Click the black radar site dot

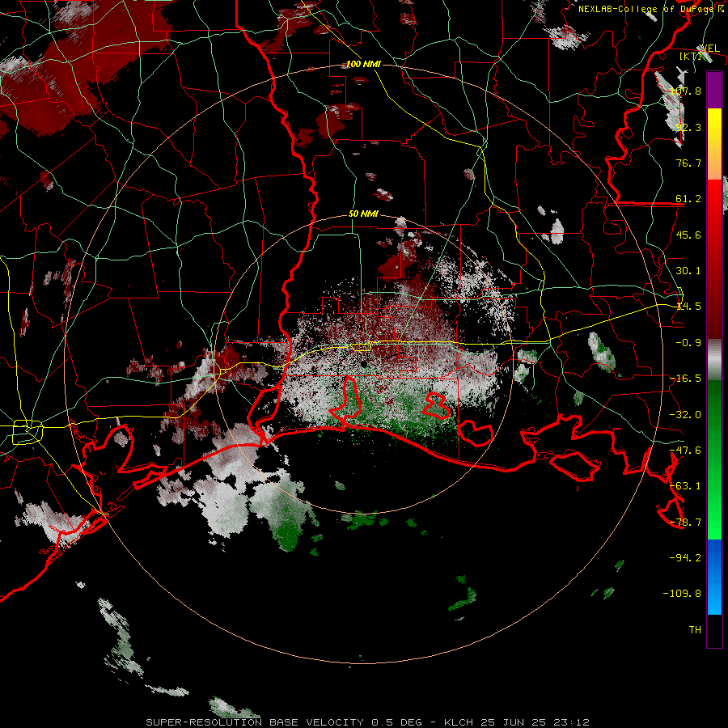364,364
